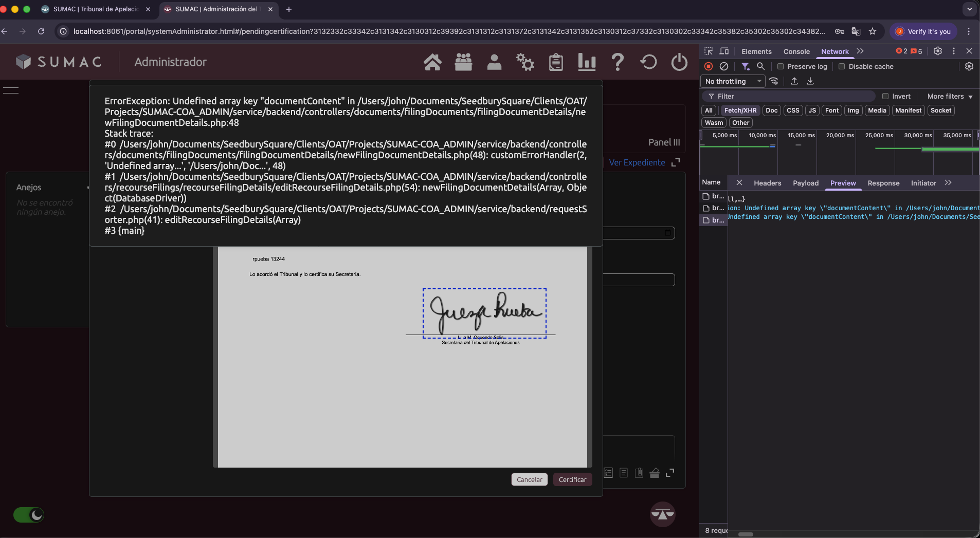Check the Disable cache checkbox
980x538 pixels.
click(x=842, y=66)
